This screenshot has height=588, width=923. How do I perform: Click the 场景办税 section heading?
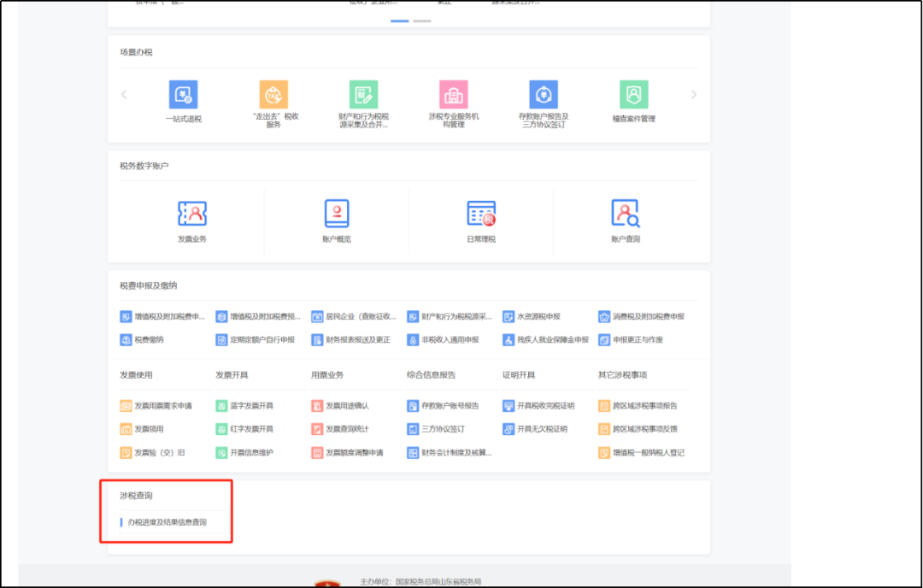coord(136,52)
